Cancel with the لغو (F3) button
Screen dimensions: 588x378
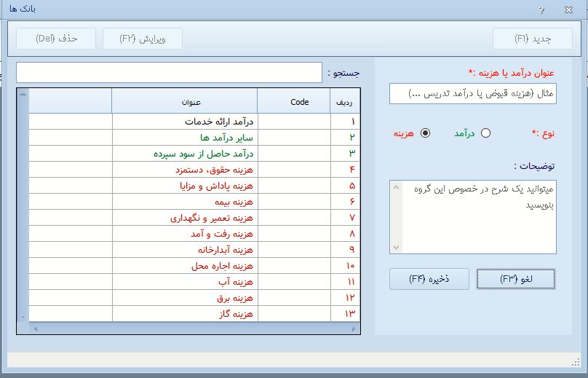pyautogui.click(x=516, y=279)
